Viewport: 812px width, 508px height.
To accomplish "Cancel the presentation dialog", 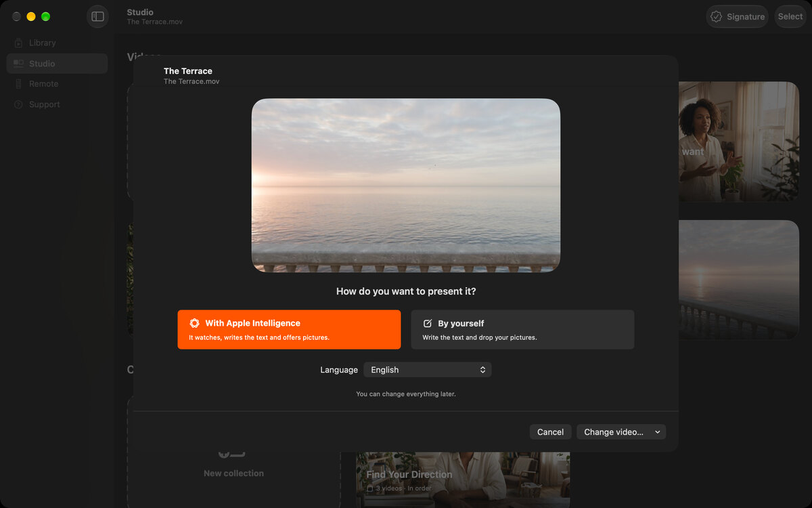I will 550,432.
